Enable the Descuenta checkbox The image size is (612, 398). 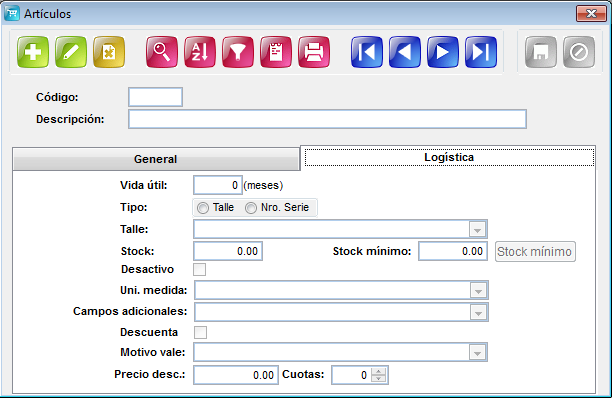point(200,332)
